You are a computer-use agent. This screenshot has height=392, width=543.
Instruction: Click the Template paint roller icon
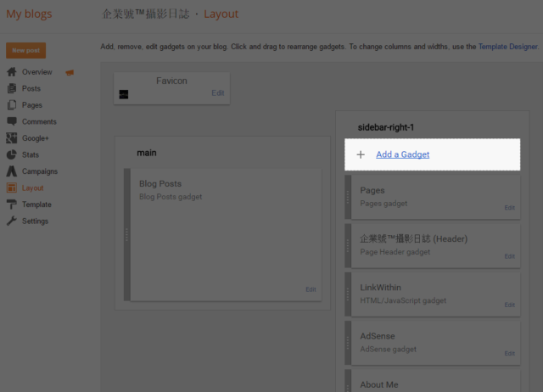click(11, 204)
